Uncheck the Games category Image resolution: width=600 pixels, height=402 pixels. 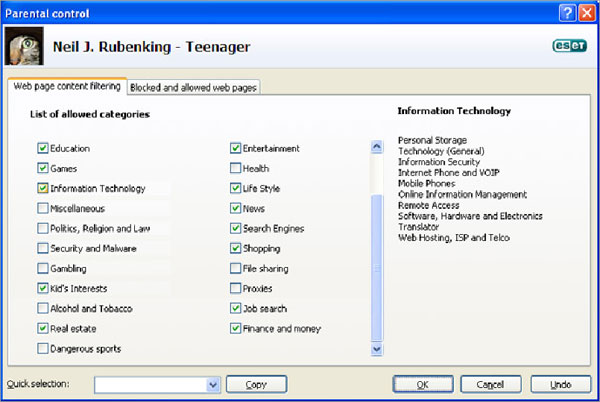[x=42, y=168]
